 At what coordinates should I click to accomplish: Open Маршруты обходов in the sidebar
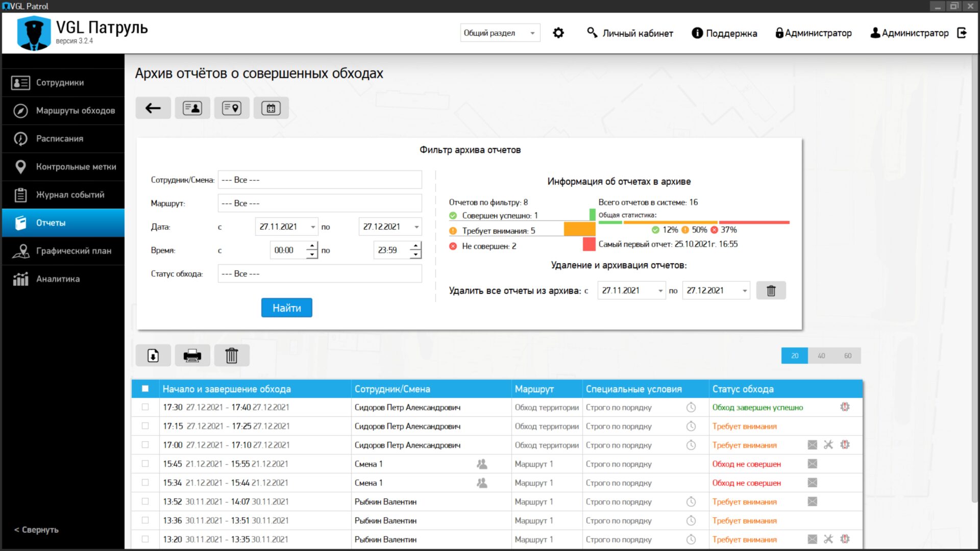[63, 111]
